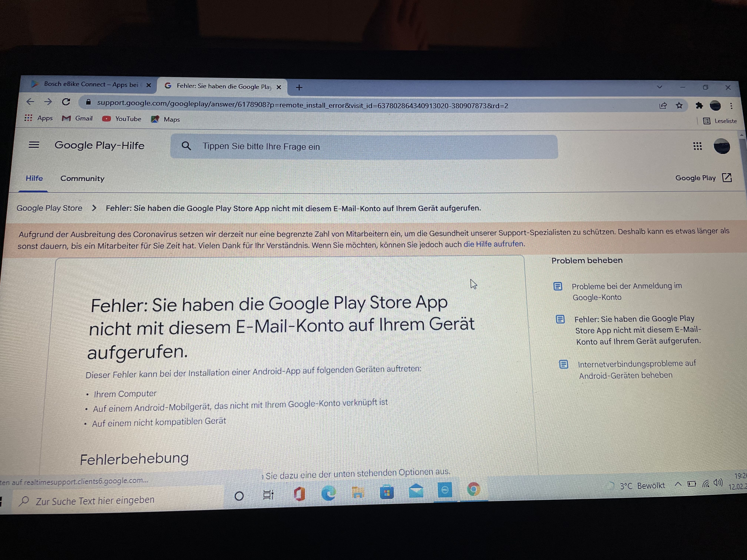This screenshot has width=747, height=560.
Task: Open the Leseliste reading list
Action: pyautogui.click(x=720, y=121)
